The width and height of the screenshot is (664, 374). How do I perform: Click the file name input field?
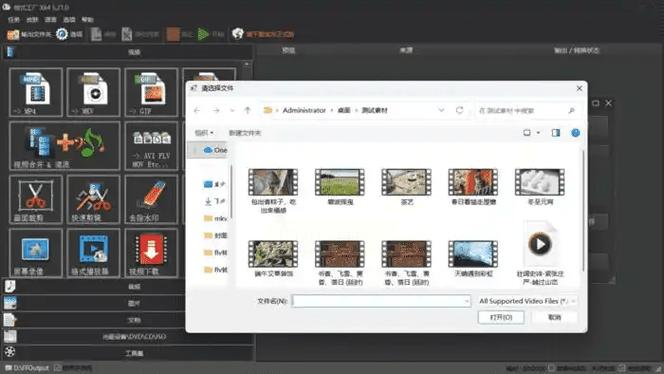[381, 301]
